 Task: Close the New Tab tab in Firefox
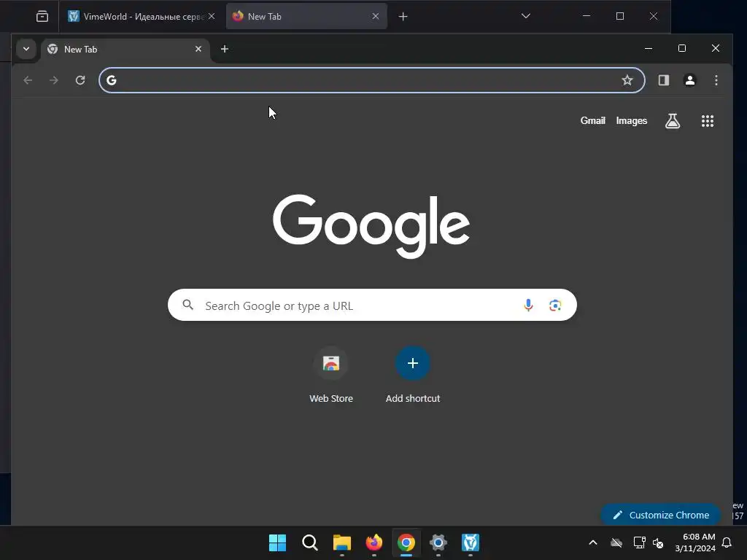point(376,17)
